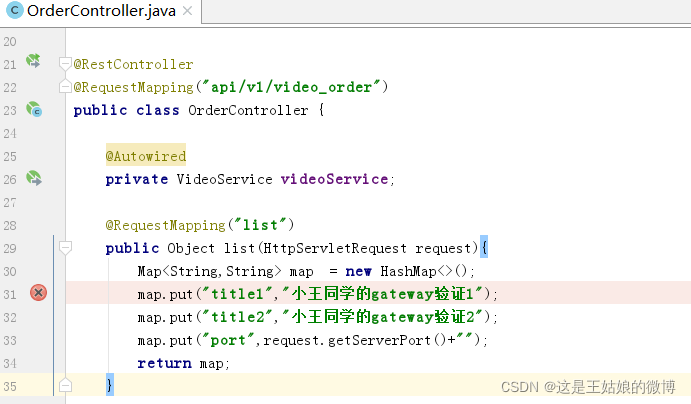The image size is (691, 404).
Task: Collapse the list method fold at line 29
Action: click(x=65, y=248)
